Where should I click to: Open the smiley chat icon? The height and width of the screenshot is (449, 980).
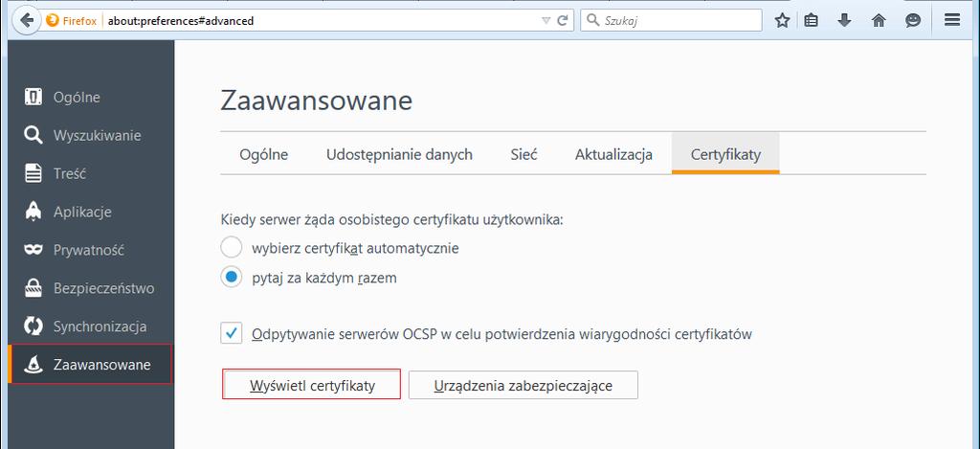[x=913, y=21]
